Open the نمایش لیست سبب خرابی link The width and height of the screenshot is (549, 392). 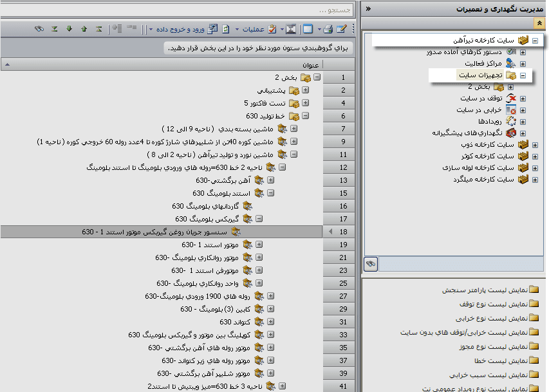[487, 375]
